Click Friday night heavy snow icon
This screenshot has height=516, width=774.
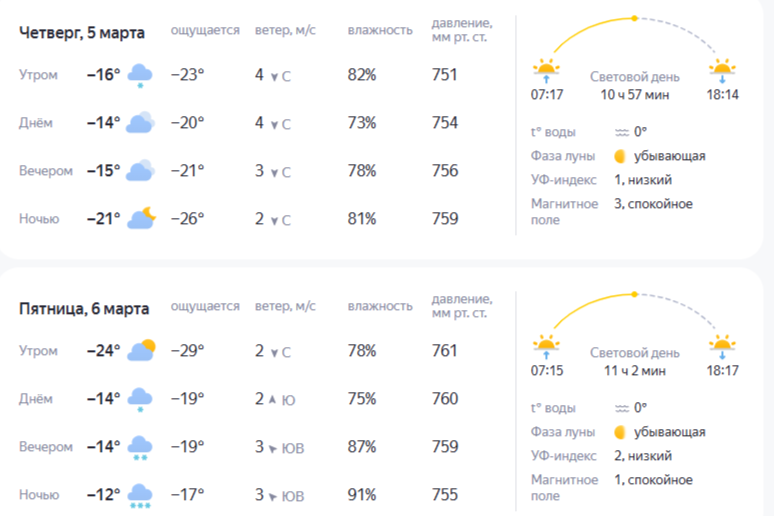pos(140,496)
